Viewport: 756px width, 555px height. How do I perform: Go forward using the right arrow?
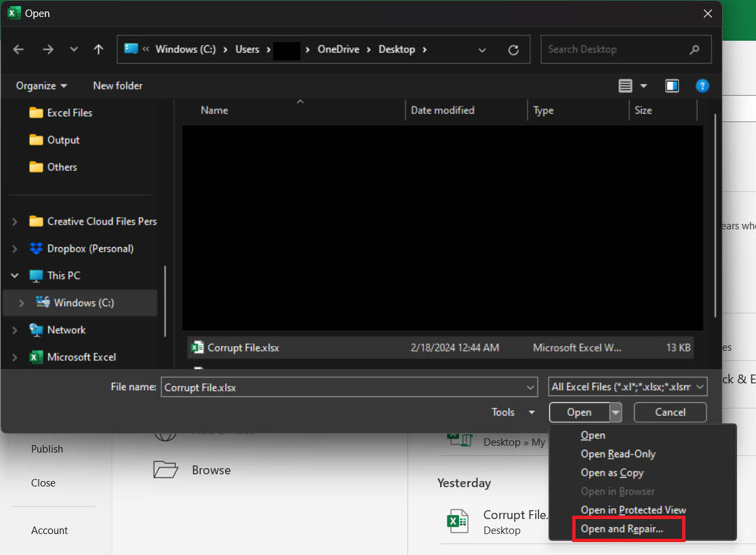point(47,50)
